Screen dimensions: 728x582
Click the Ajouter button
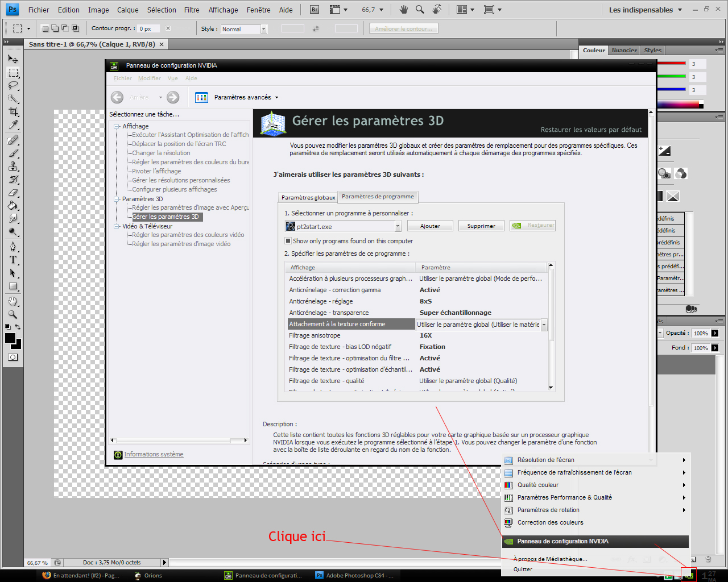pyautogui.click(x=430, y=226)
